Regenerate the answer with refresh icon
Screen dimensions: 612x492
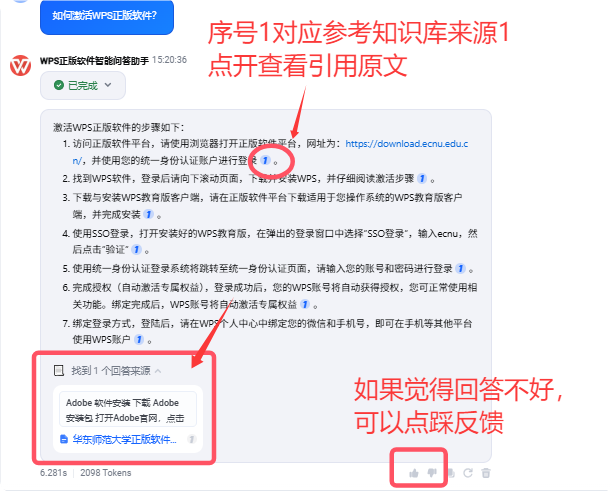coord(468,473)
